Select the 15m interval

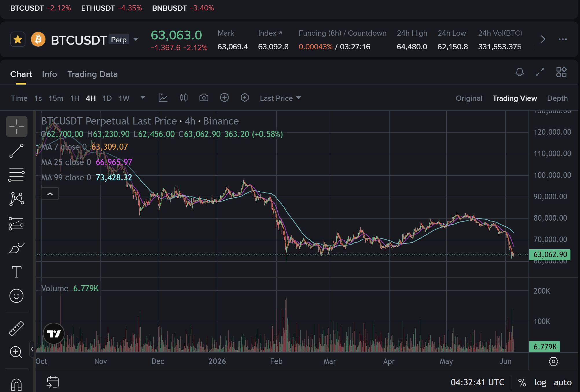coord(56,98)
